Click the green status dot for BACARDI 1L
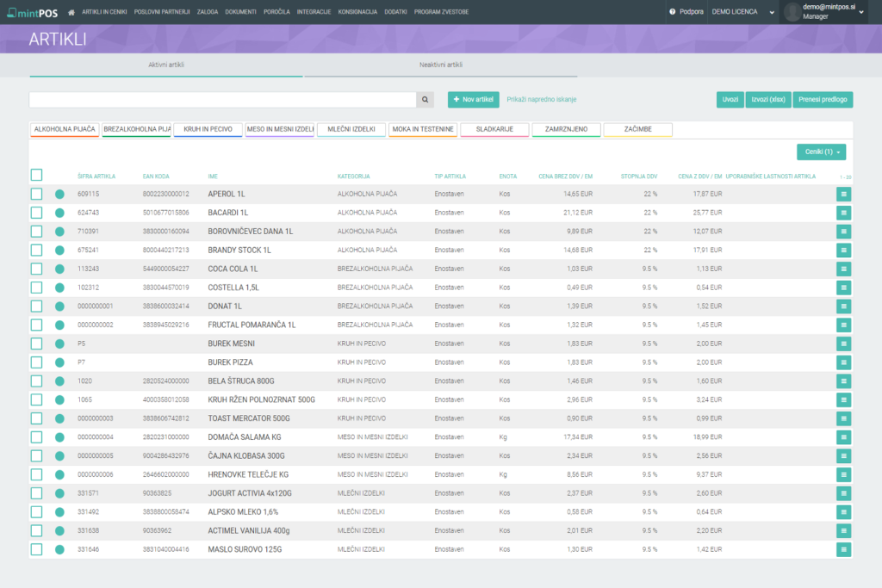The height and width of the screenshot is (588, 882). [x=60, y=213]
